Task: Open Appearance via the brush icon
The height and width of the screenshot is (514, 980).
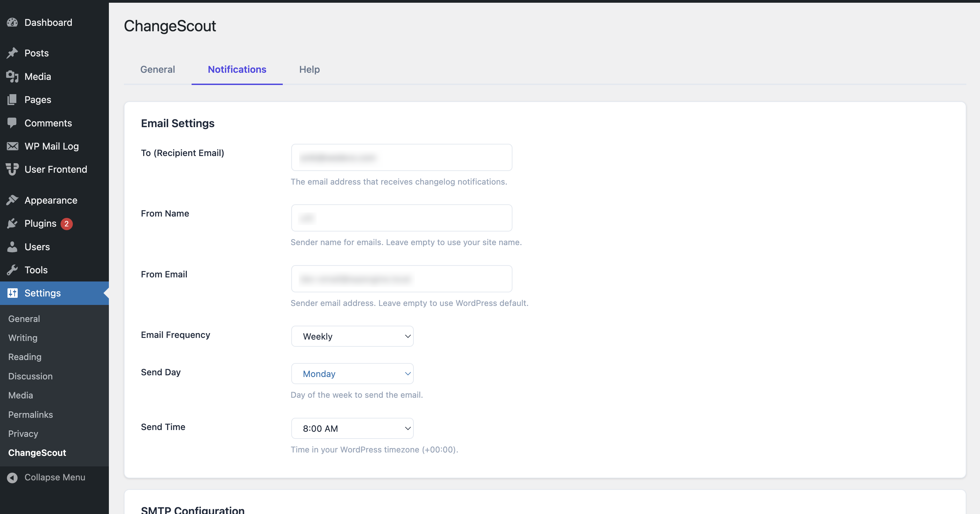Action: (x=12, y=200)
